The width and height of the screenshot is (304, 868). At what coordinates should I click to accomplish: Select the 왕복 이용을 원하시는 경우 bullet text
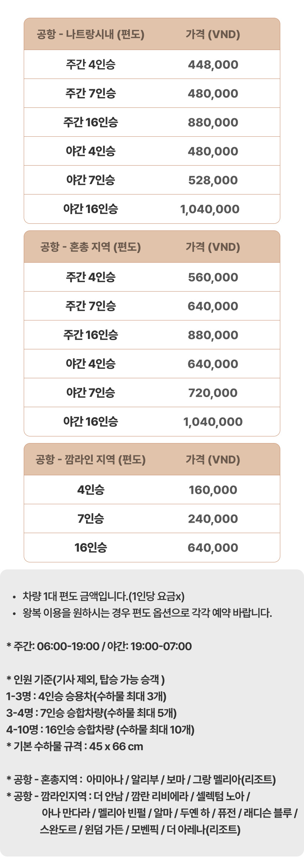point(147,613)
